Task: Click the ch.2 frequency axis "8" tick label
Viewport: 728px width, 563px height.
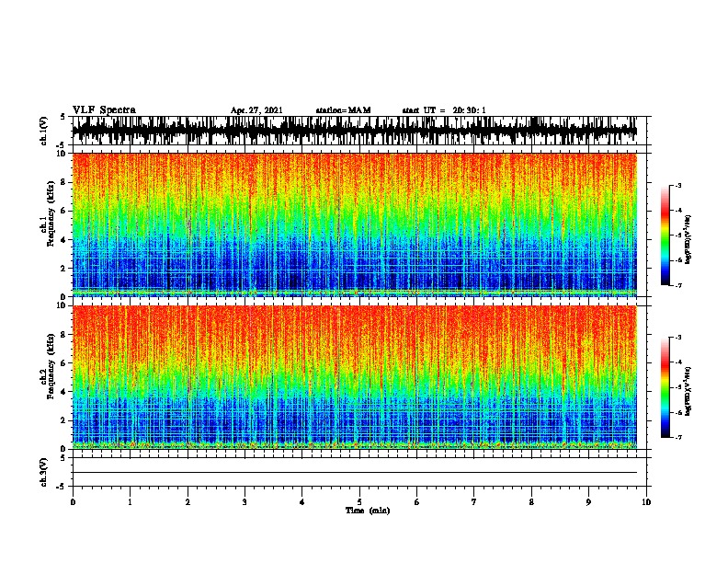Action: click(x=63, y=335)
